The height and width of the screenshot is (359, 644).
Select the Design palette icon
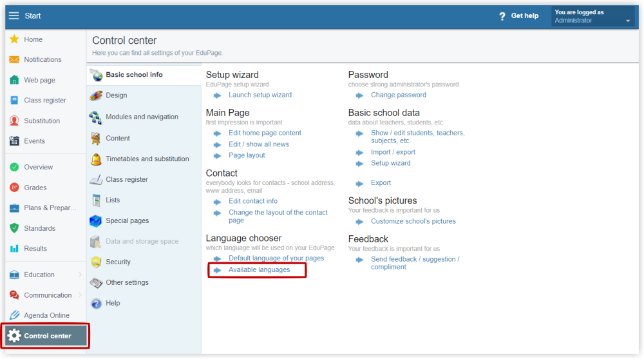click(x=96, y=95)
